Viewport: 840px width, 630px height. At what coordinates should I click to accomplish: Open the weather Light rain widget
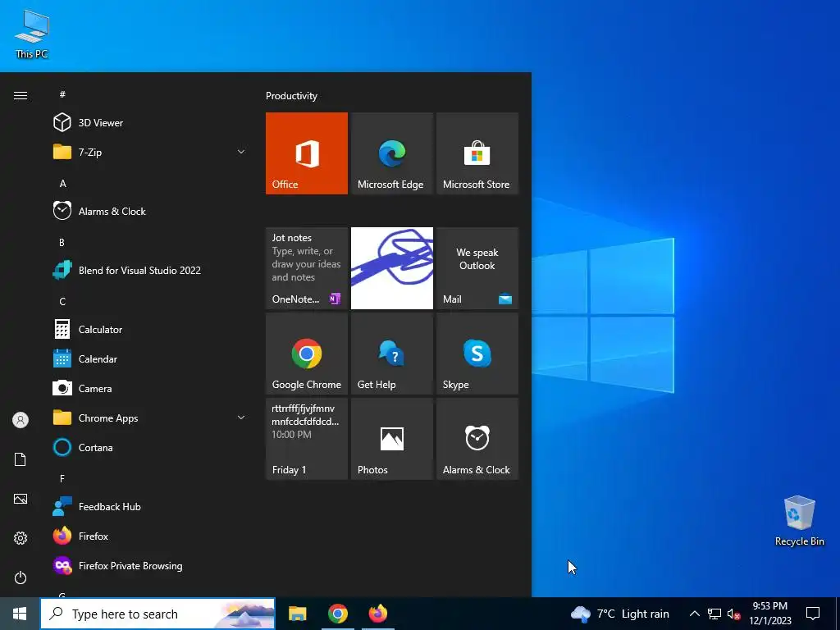pyautogui.click(x=620, y=614)
